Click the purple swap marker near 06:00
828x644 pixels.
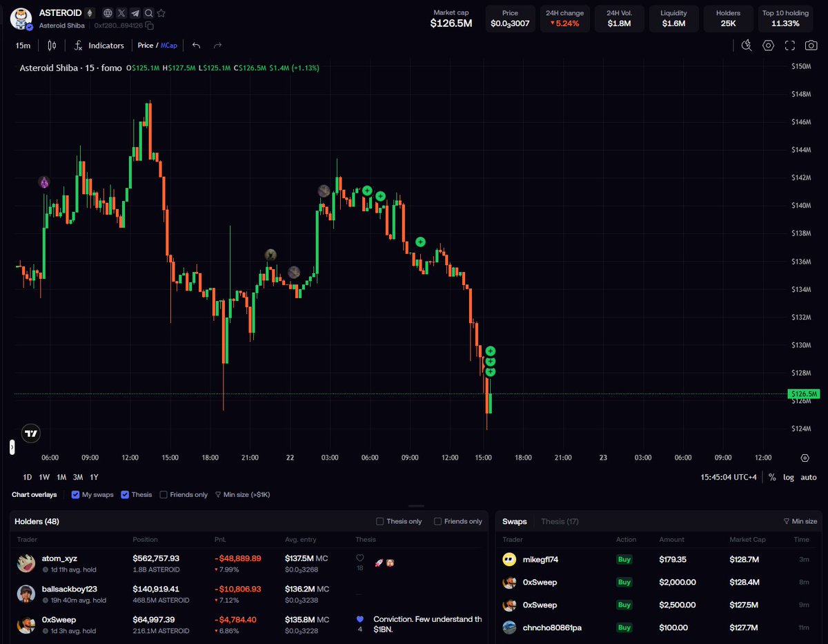[x=44, y=183]
